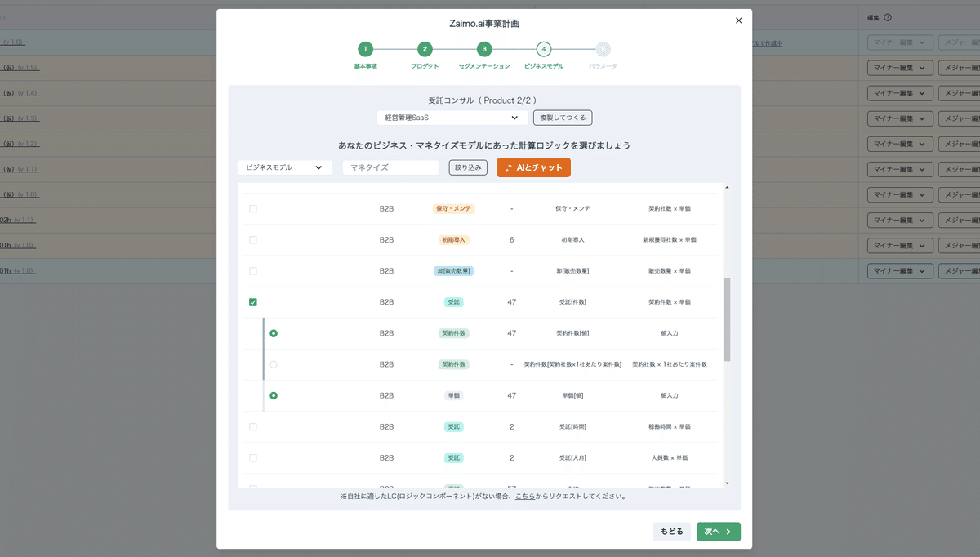Open the (仮) (v 1.5) plan link
The image size is (980, 557).
tap(21, 68)
